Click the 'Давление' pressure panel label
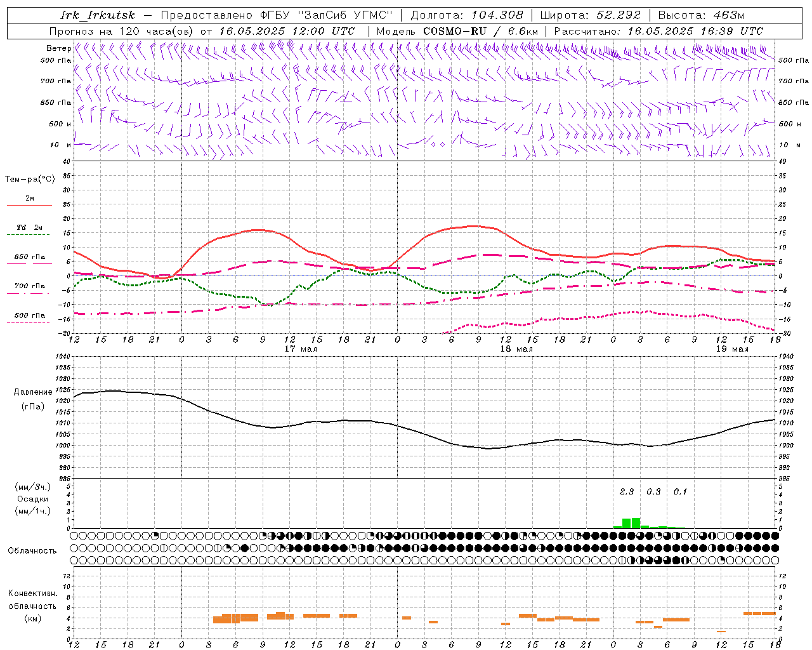The height and width of the screenshot is (650, 812). (x=33, y=392)
